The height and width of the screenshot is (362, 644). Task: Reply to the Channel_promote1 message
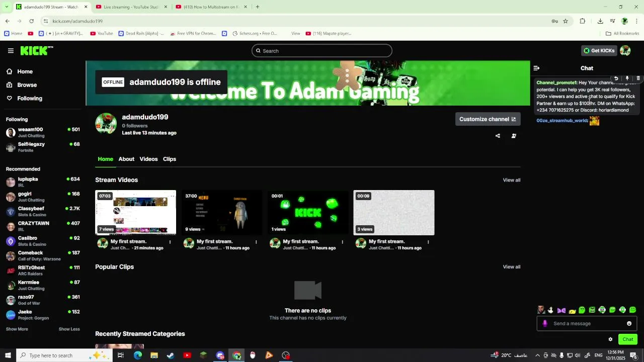(616, 78)
